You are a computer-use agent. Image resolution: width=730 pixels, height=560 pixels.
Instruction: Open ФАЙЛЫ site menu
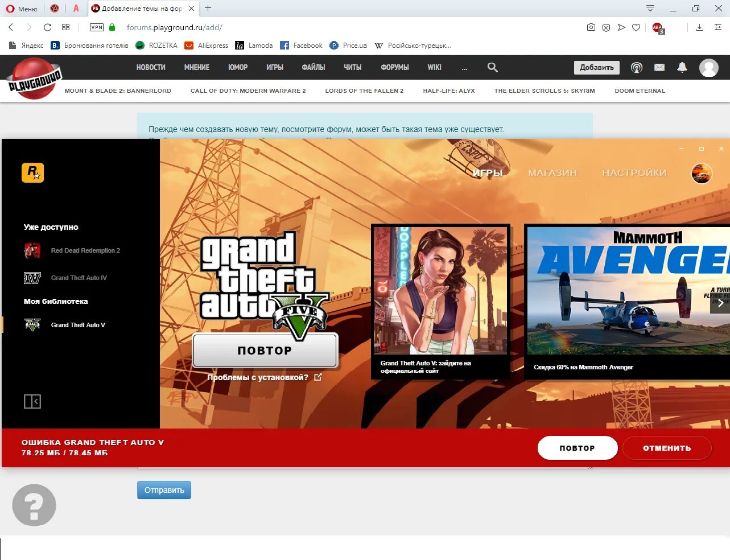click(314, 67)
